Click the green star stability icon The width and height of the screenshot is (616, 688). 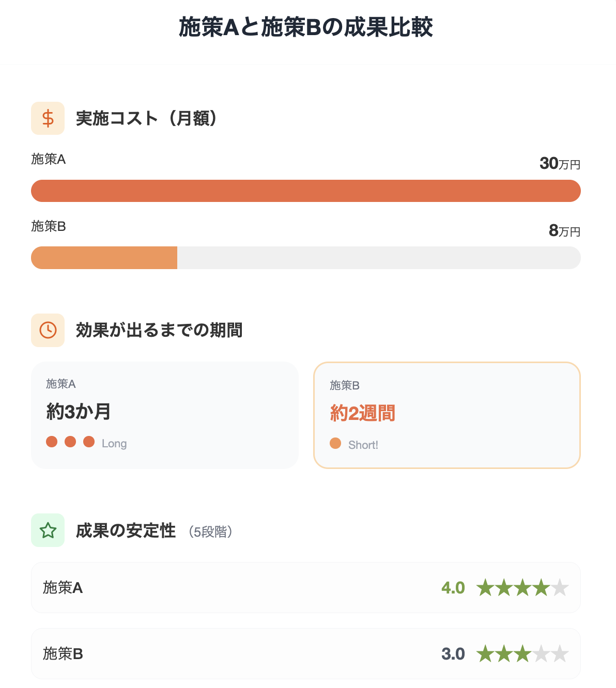pyautogui.click(x=48, y=530)
